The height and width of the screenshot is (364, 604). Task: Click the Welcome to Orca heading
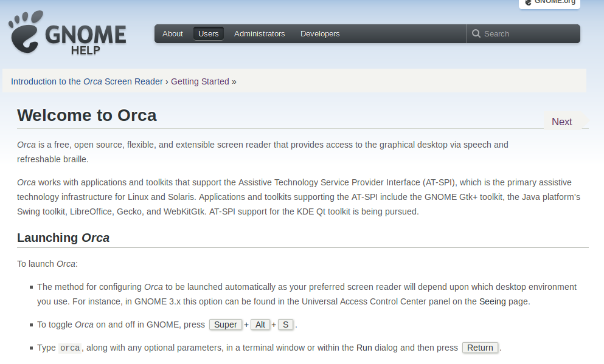[x=86, y=115]
